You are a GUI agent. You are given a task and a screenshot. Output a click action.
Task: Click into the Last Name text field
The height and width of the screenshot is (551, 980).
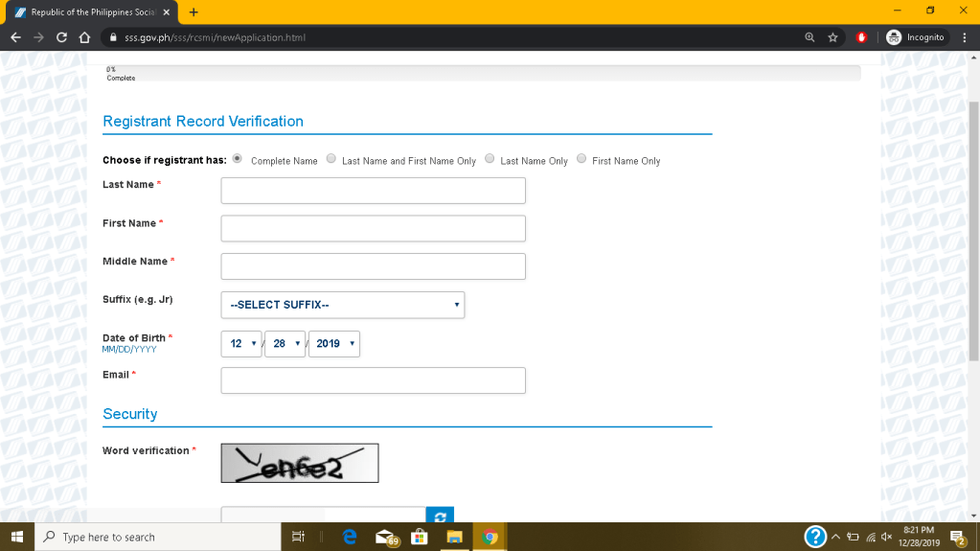(373, 191)
